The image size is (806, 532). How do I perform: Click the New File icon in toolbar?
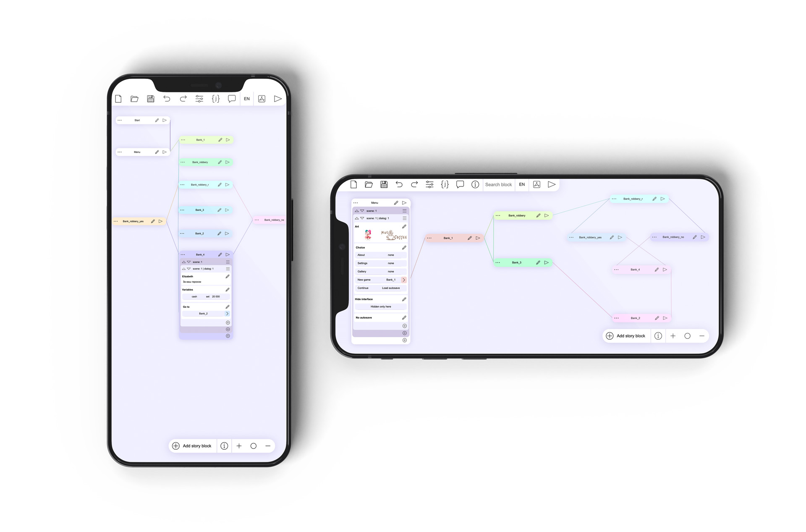coord(120,99)
